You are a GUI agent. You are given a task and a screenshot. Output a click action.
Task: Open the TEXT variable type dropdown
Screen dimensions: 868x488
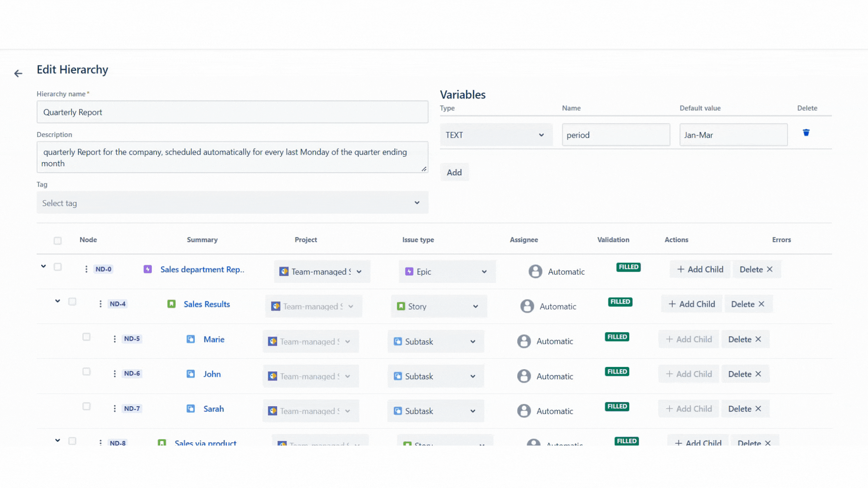[496, 135]
